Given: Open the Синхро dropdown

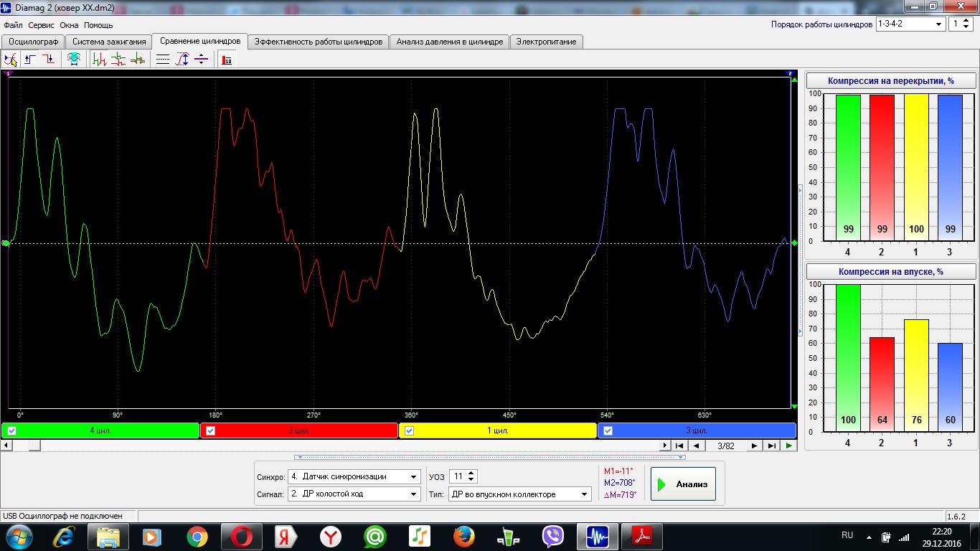Looking at the screenshot, I should click(354, 476).
